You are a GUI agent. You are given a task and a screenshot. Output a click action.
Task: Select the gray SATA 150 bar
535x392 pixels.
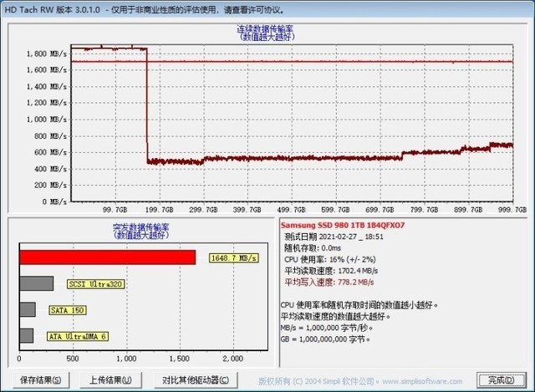28,309
